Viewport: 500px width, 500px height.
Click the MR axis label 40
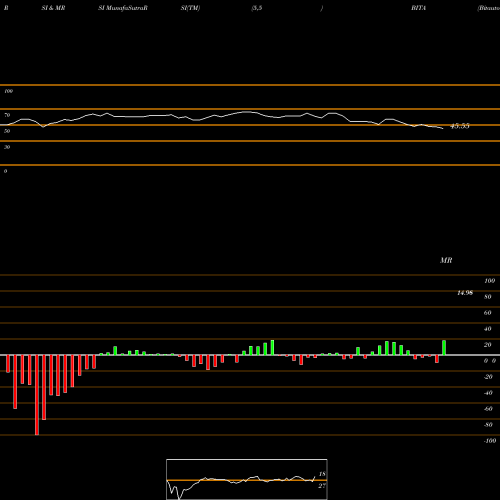(488, 329)
